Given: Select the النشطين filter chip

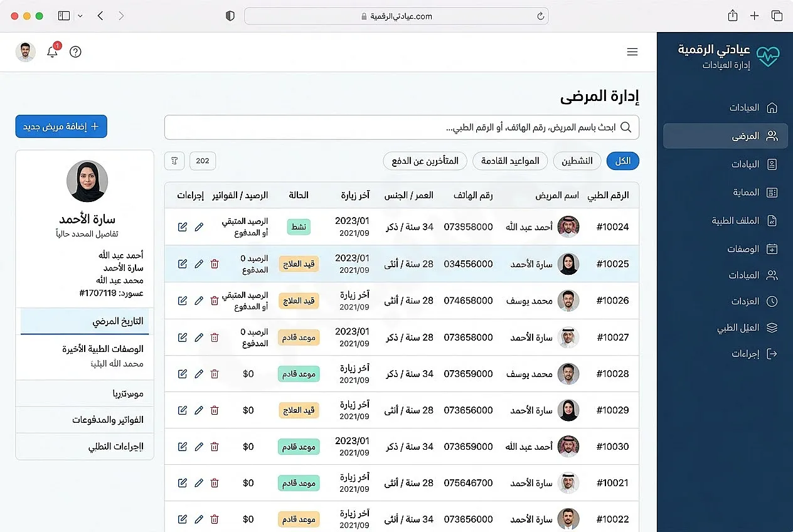Looking at the screenshot, I should pos(577,161).
